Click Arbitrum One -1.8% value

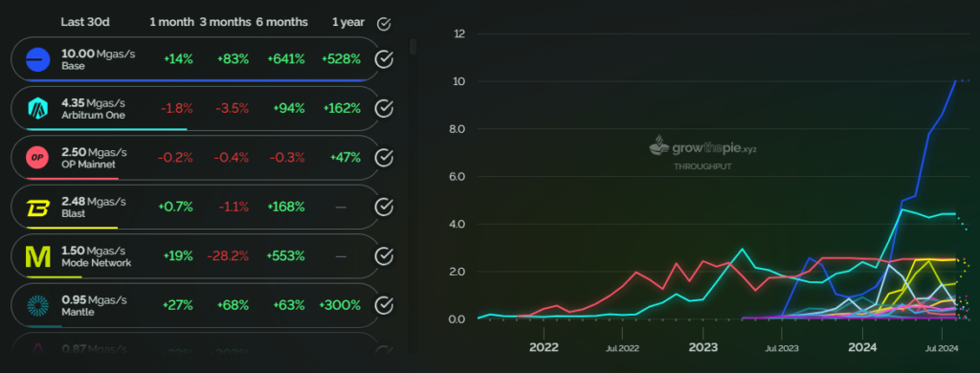tap(177, 109)
